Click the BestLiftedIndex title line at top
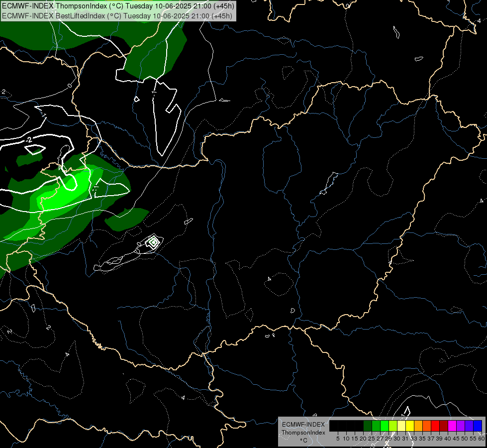Screen dimensions: 487x448 point(117,15)
